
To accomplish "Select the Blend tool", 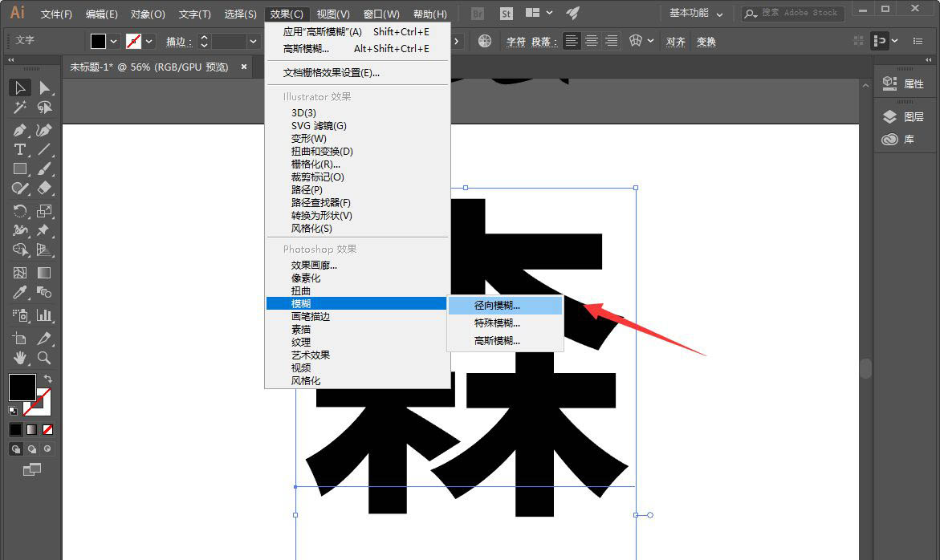I will coord(44,292).
